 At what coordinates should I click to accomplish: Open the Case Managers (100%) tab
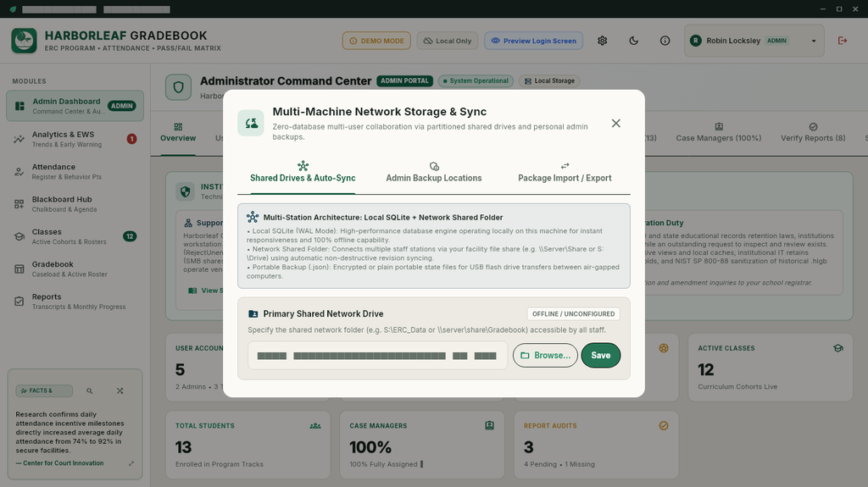(719, 133)
